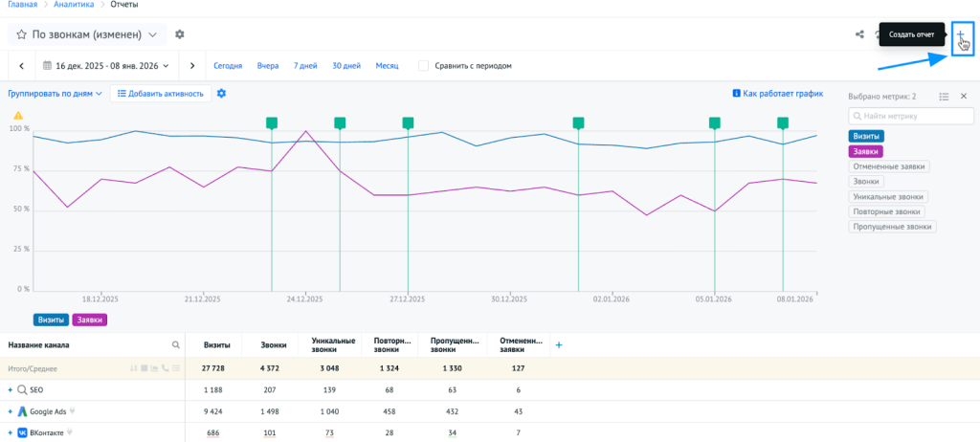
Task: Click the metrics list view icon
Action: (944, 97)
